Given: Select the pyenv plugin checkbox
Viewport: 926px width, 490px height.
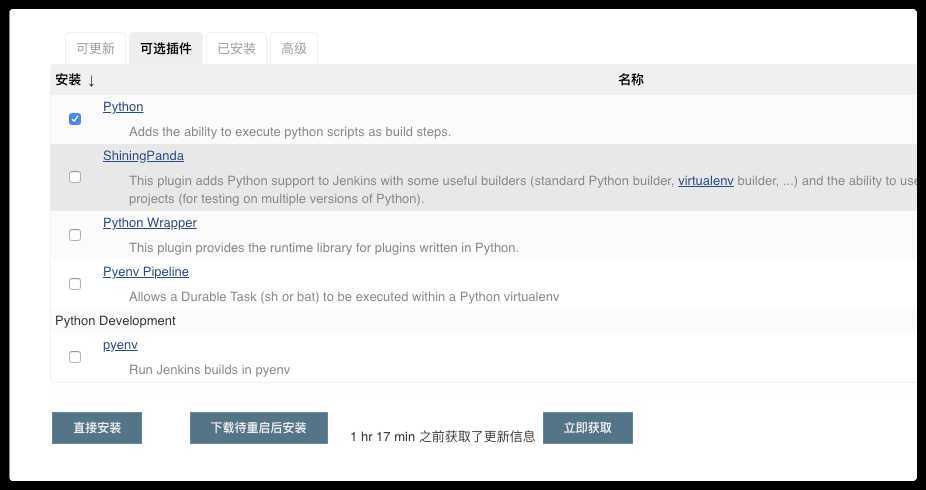Looking at the screenshot, I should (75, 357).
